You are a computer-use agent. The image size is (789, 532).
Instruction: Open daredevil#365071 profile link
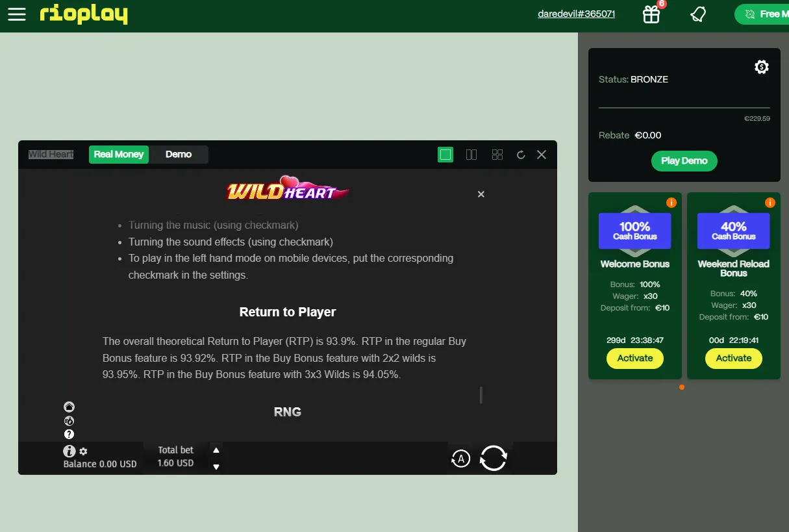pos(577,14)
